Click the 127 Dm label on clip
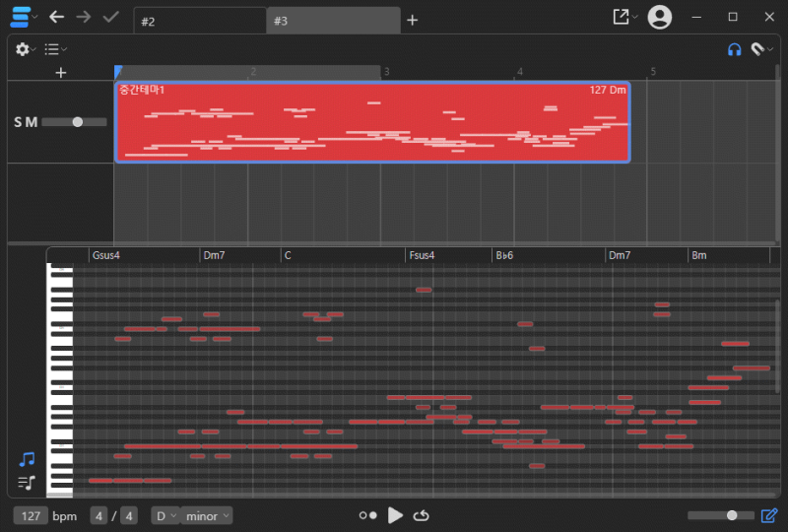Screen dimensions: 788x532 (x=608, y=90)
